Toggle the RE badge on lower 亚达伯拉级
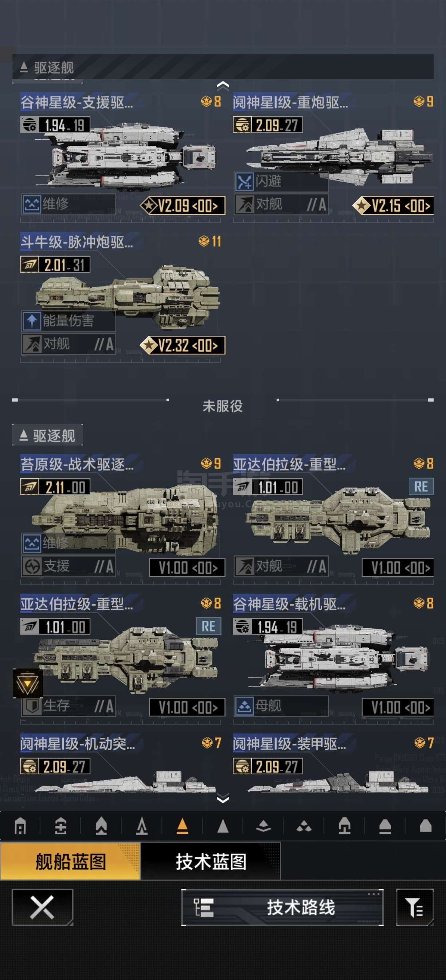This screenshot has height=980, width=446. (x=208, y=626)
